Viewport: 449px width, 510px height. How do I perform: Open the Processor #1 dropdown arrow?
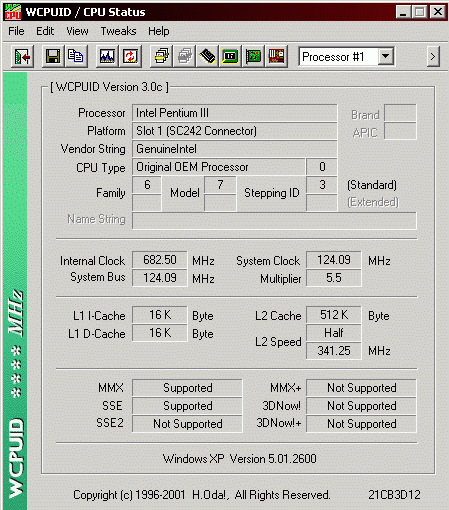coord(386,56)
